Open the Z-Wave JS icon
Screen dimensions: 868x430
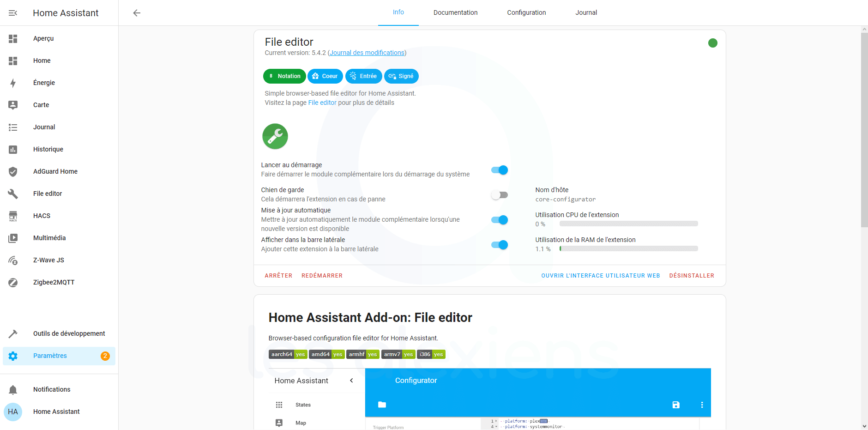click(x=13, y=260)
